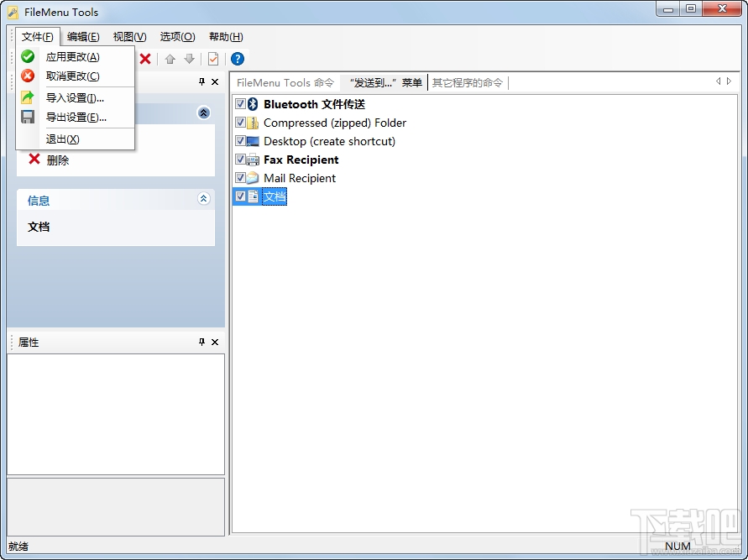Screen dimensions: 748x560
Task: Uncheck Compressed (zipped) Folder checkbox
Action: click(x=240, y=123)
